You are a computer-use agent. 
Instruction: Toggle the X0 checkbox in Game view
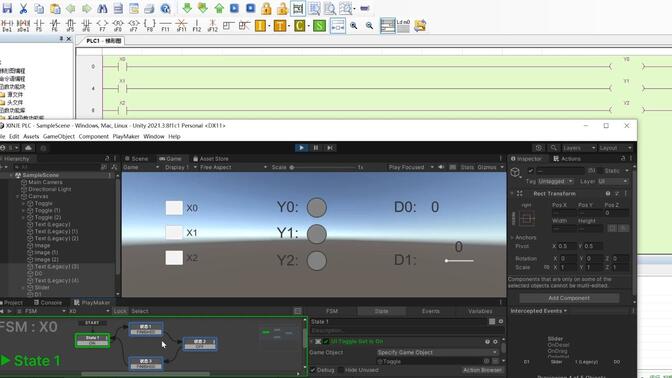tap(174, 208)
